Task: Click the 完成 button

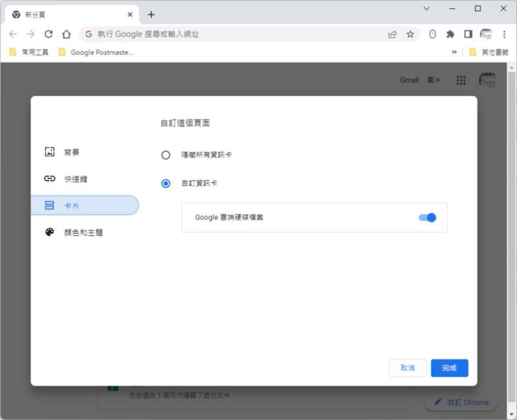Action: tap(449, 368)
